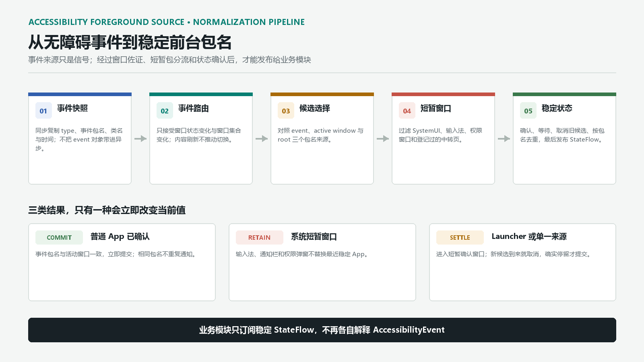The image size is (644, 362).
Task: Click the description starting 对照 event、active window
Action: pos(321,135)
